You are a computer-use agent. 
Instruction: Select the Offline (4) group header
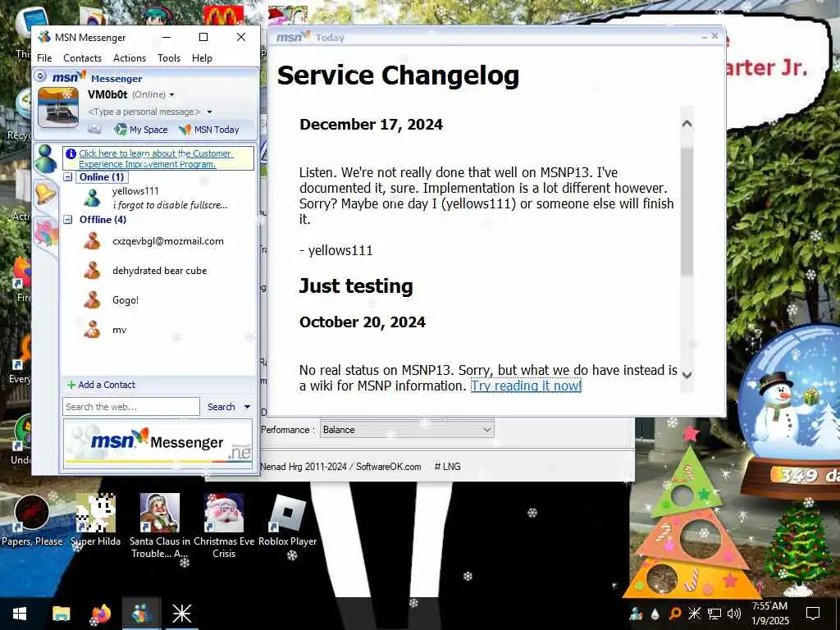coord(103,220)
